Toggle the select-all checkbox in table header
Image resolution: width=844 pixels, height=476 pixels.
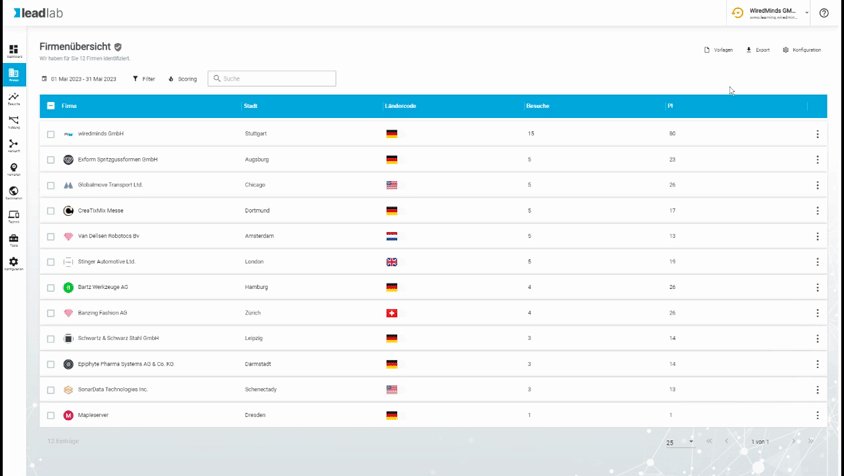coord(51,106)
